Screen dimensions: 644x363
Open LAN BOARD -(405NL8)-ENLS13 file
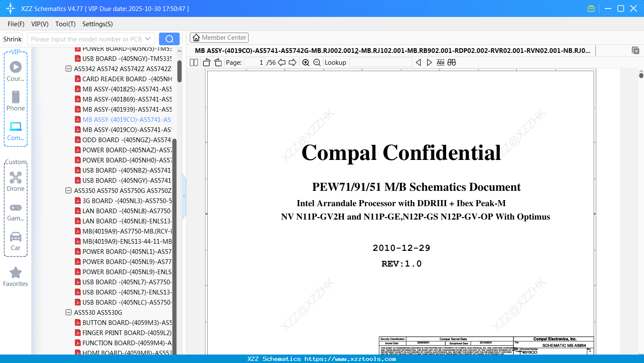(x=123, y=221)
